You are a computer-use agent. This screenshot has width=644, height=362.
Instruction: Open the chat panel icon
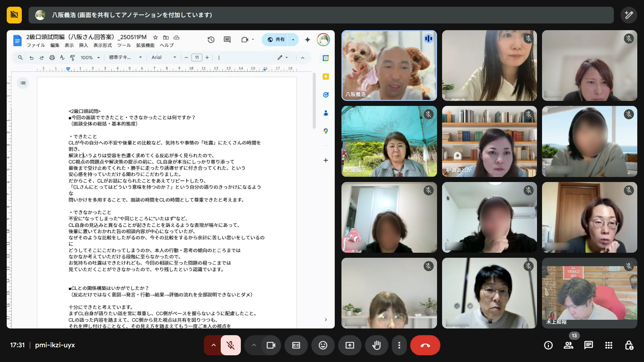588,345
